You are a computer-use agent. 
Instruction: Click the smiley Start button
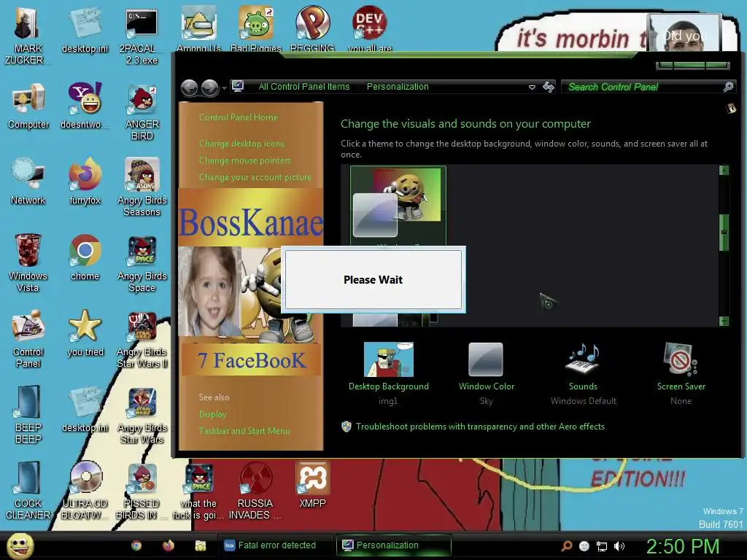tap(20, 545)
